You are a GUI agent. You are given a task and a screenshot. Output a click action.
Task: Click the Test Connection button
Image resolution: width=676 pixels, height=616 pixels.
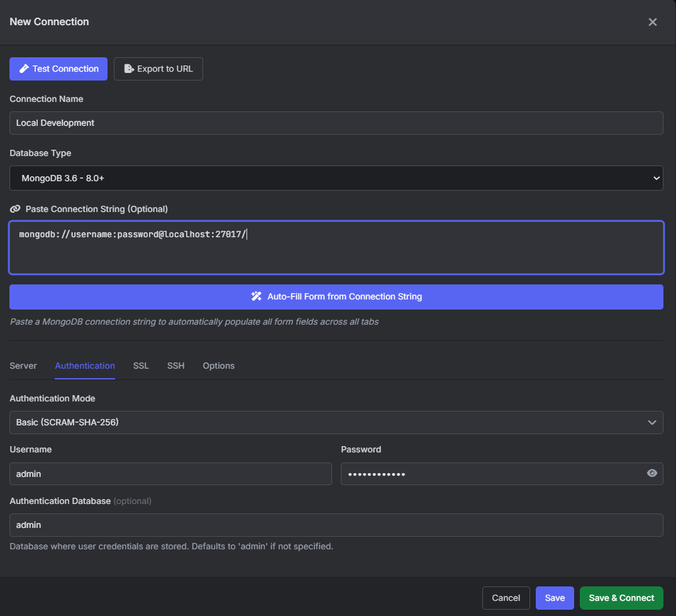tap(58, 69)
